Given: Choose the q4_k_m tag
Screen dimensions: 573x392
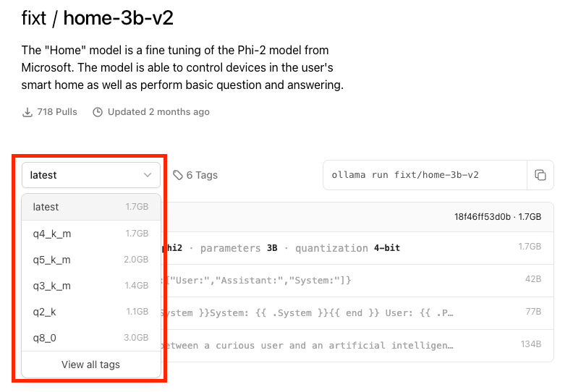Looking at the screenshot, I should tap(90, 234).
